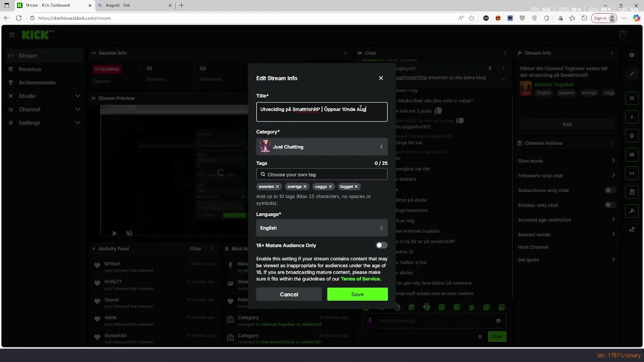
Task: Unmute the stream preview audio
Action: [129, 233]
